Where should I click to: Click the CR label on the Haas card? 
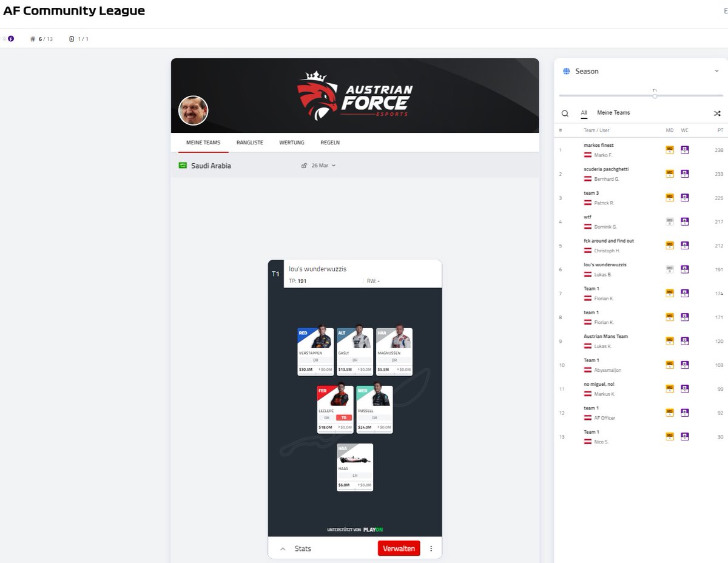tap(355, 475)
